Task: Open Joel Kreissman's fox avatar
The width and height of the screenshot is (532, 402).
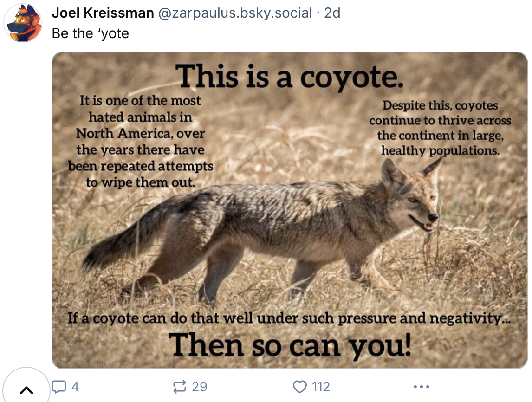Action: click(x=23, y=23)
